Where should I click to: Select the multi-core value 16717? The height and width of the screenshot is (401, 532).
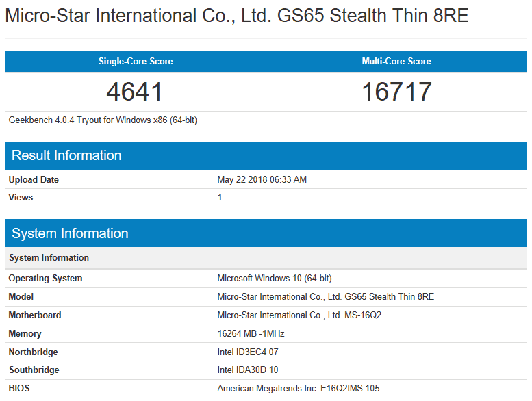point(396,92)
